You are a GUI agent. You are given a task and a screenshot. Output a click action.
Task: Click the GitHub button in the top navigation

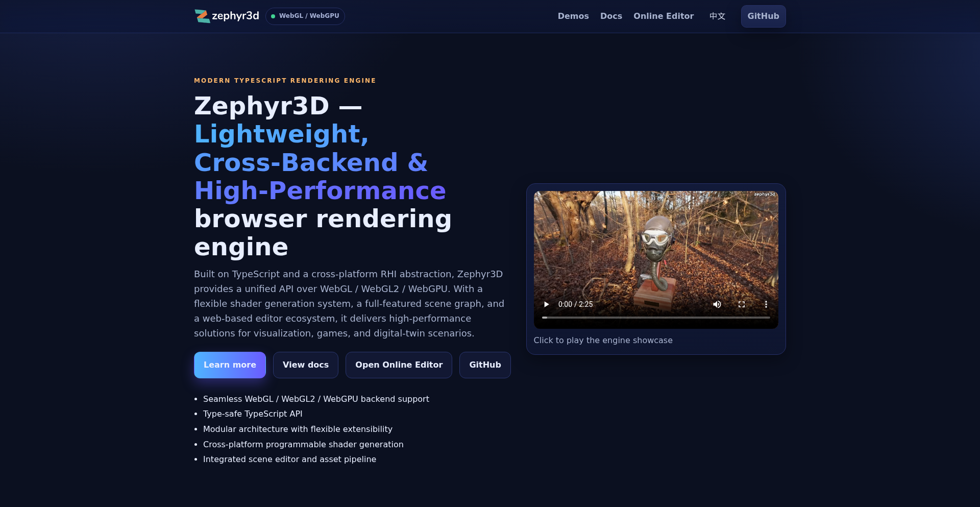click(x=763, y=16)
